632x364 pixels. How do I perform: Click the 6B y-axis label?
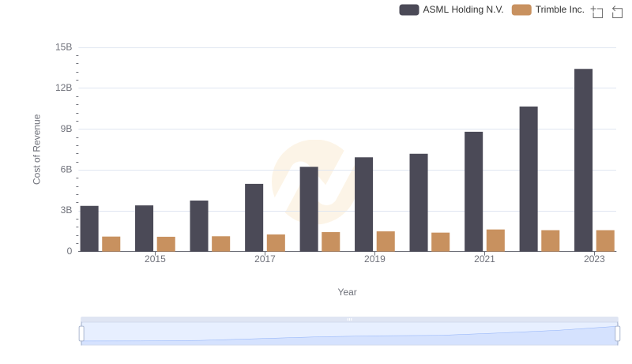click(66, 170)
